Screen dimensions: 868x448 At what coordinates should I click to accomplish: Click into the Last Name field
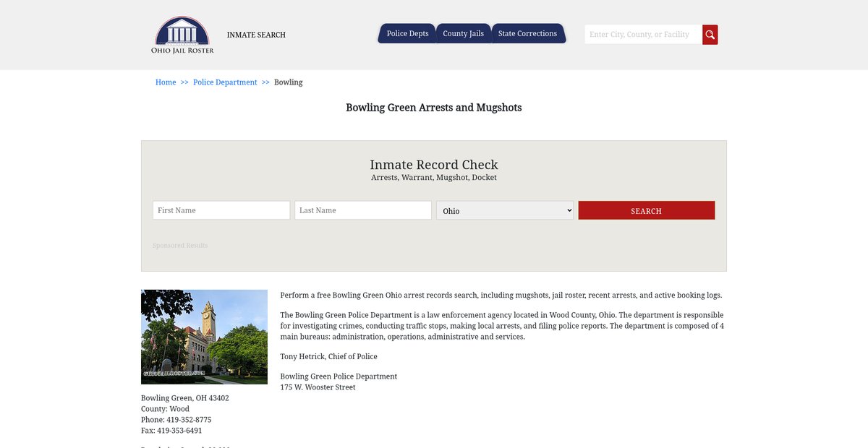[x=363, y=210]
